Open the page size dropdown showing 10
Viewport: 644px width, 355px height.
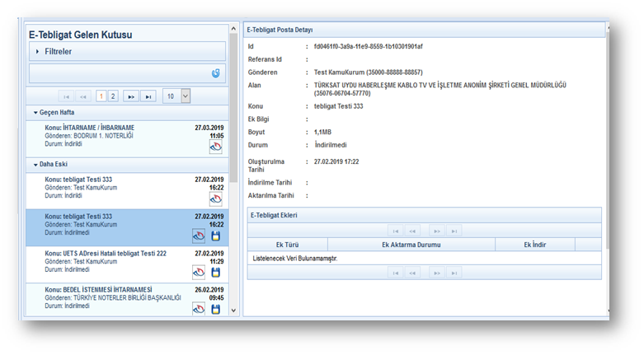(185, 96)
